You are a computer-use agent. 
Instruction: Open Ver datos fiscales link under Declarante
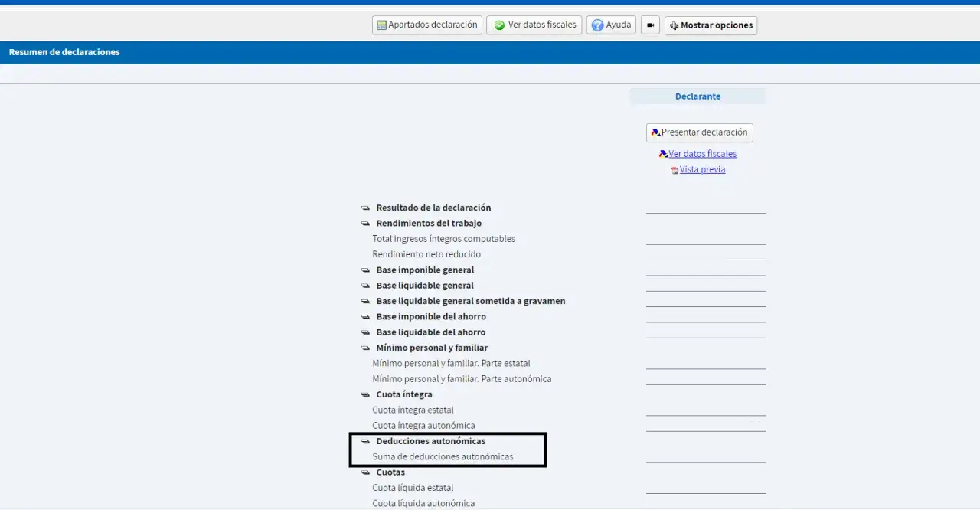[x=702, y=154]
